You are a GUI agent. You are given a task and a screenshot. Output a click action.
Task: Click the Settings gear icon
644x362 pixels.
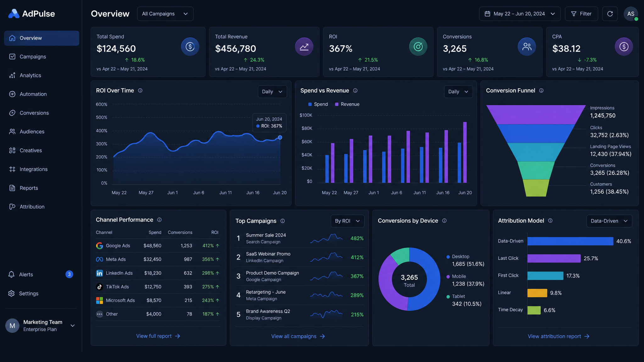tap(12, 293)
